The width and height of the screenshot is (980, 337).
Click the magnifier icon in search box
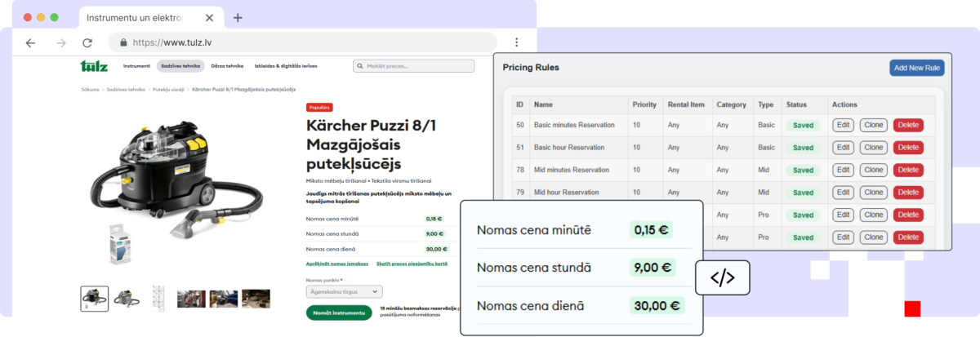[360, 66]
